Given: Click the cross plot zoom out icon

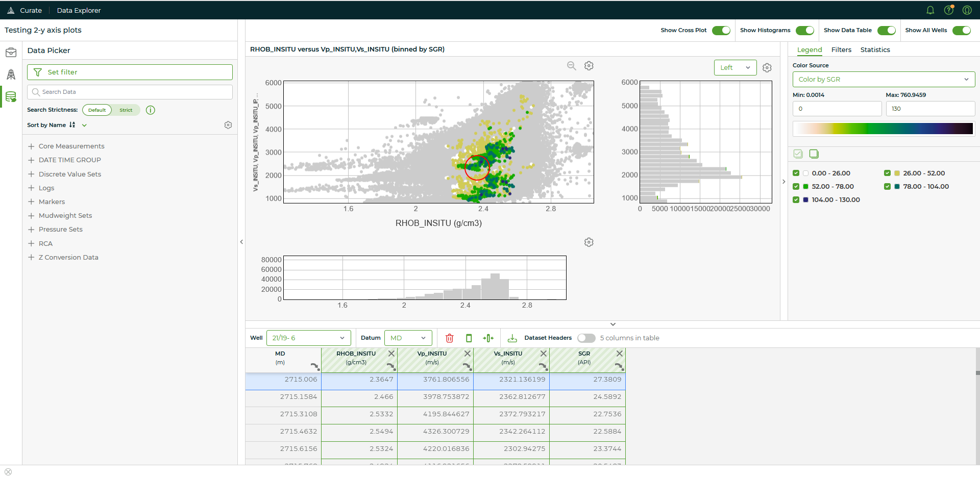Looking at the screenshot, I should 572,66.
